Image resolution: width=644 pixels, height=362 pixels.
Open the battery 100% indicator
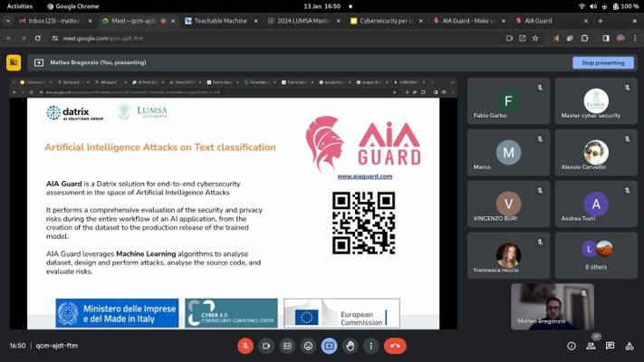pyautogui.click(x=626, y=6)
